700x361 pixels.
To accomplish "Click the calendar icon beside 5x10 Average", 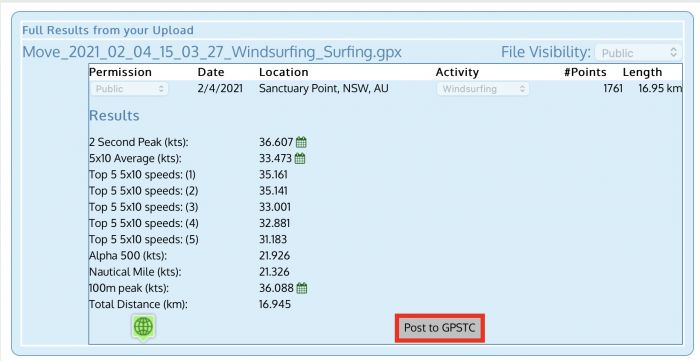I will (300, 158).
